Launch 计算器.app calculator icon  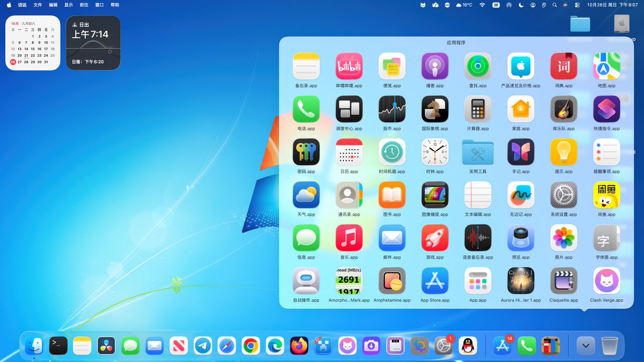(478, 109)
